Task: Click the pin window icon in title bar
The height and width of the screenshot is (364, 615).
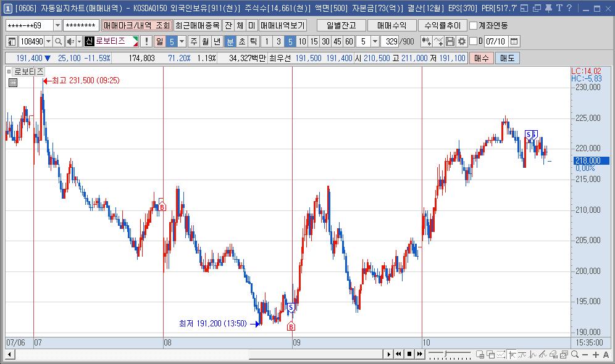Action: click(x=549, y=8)
